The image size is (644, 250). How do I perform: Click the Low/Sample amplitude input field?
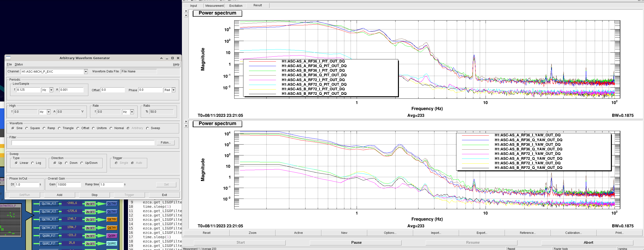pos(71,90)
